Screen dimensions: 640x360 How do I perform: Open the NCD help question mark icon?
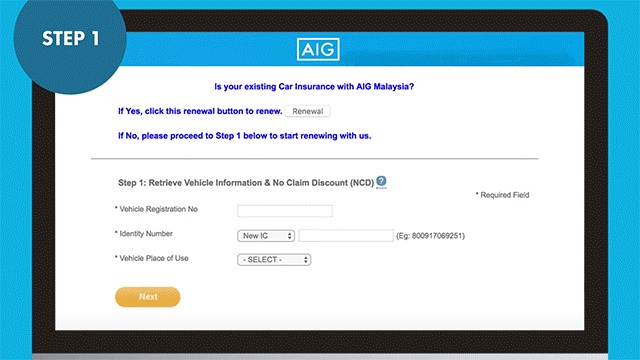click(x=381, y=181)
